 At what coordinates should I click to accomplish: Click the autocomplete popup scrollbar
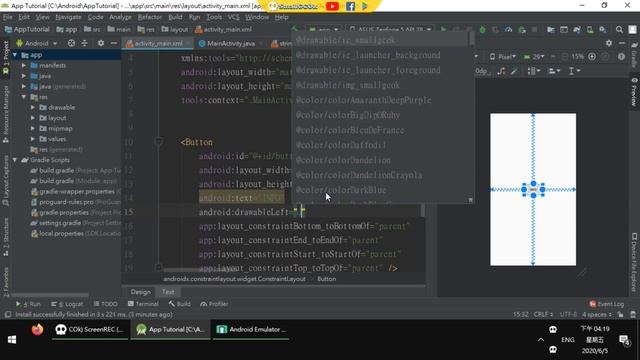[471, 39]
